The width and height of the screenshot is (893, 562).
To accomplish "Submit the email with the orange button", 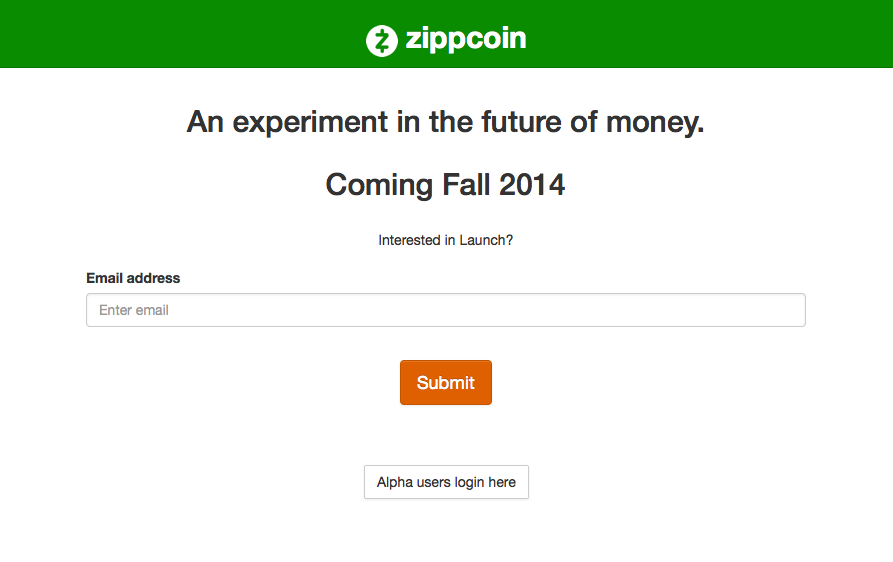I will click(446, 383).
